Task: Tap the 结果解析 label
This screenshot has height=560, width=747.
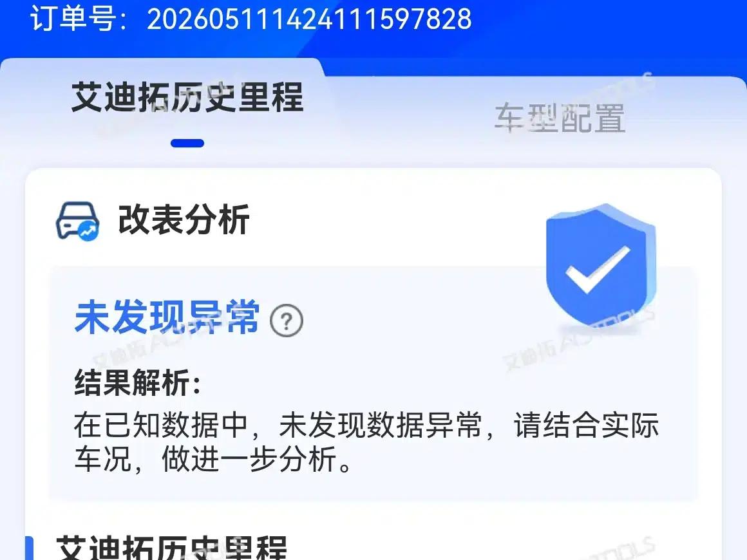Action: [x=138, y=382]
